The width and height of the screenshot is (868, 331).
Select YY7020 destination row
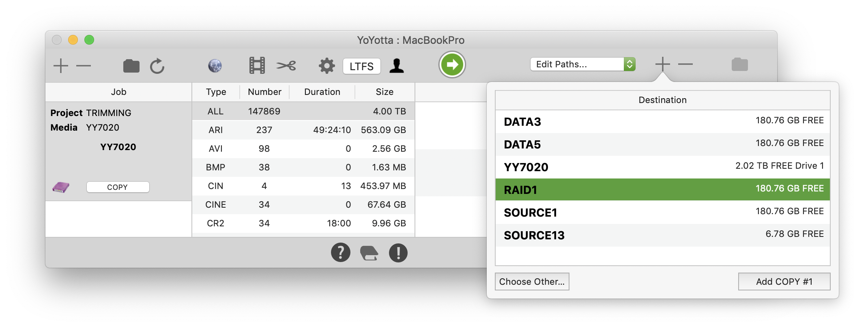point(662,167)
